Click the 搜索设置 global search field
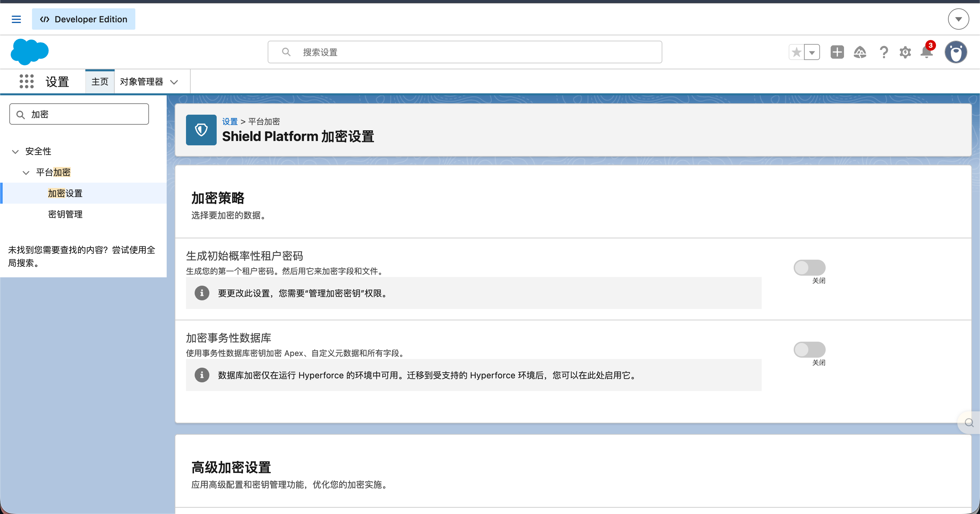The height and width of the screenshot is (514, 980). (465, 52)
